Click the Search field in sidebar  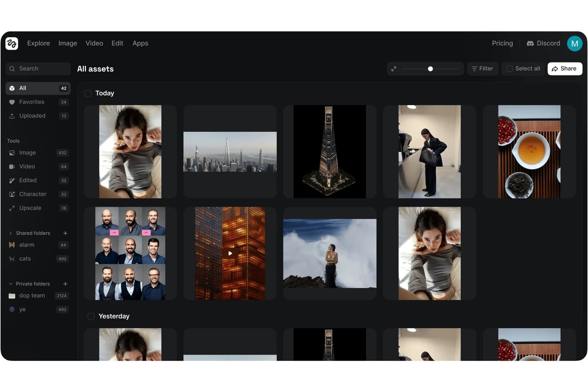point(38,69)
